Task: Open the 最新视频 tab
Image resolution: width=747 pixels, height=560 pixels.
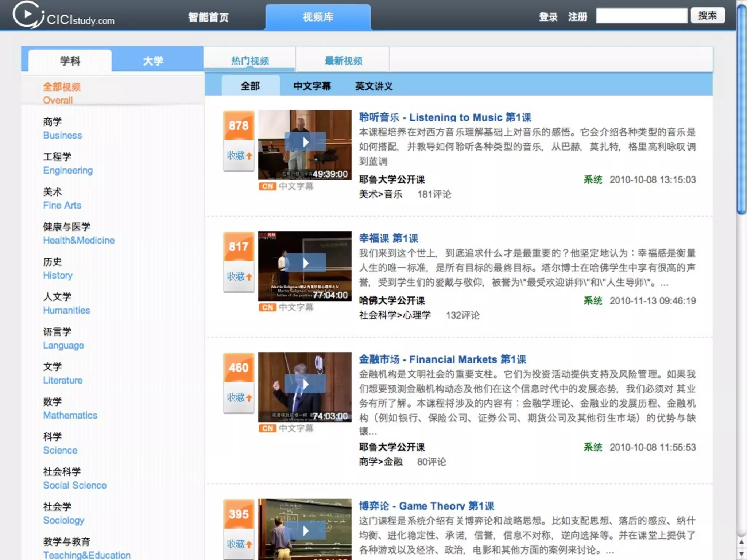Action: tap(343, 61)
